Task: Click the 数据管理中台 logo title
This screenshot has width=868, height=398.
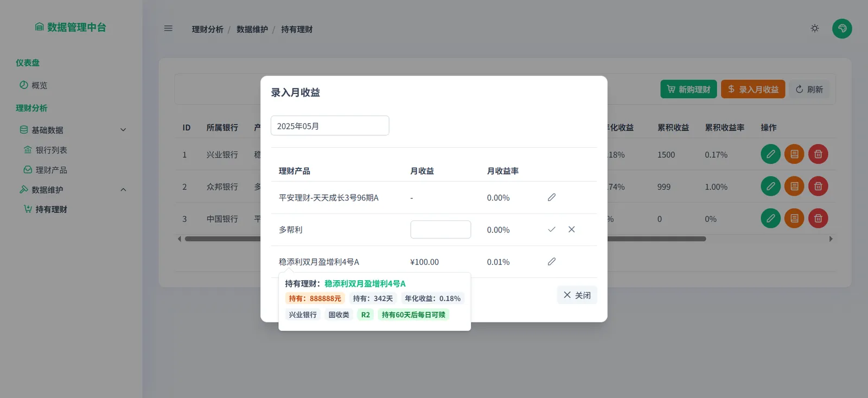Action: click(x=71, y=27)
